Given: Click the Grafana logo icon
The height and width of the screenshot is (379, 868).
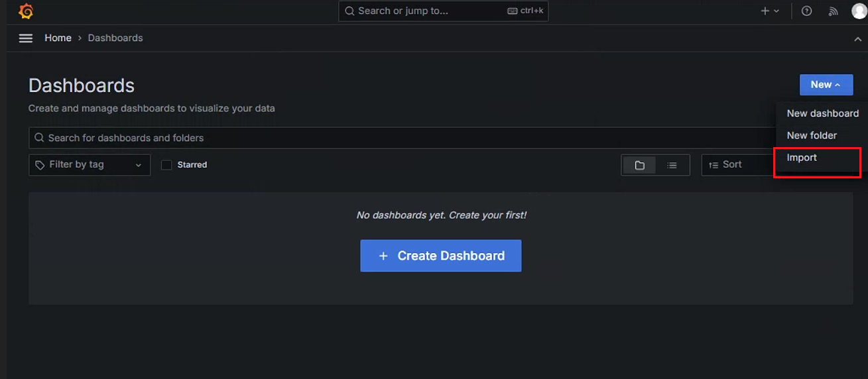Looking at the screenshot, I should click(x=26, y=11).
